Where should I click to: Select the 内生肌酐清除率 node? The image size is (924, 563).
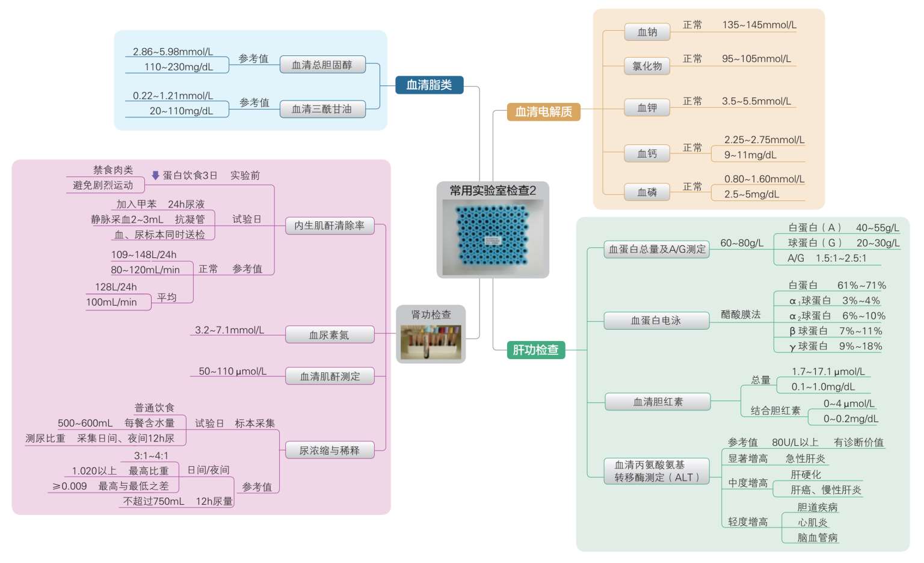point(330,226)
